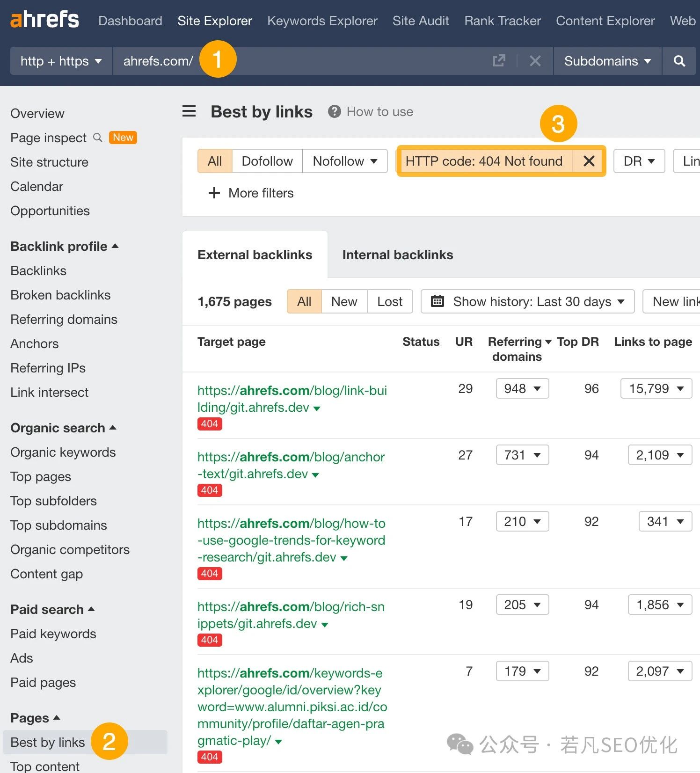Image resolution: width=700 pixels, height=773 pixels.
Task: Open Broken backlinks in the sidebar
Action: 60,295
